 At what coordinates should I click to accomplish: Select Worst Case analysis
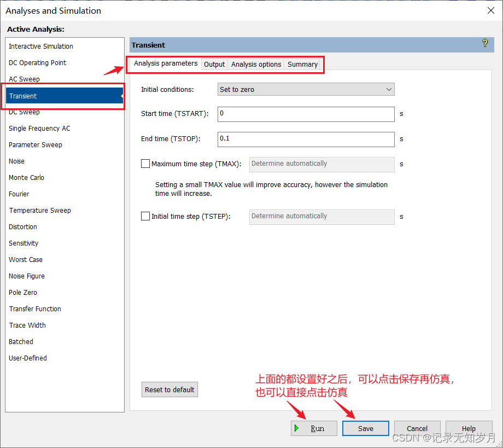tap(65, 259)
